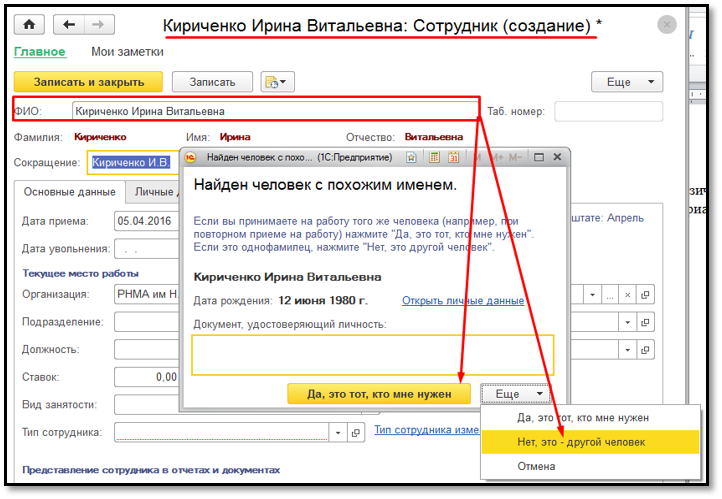Click the heading Найден человек с похожим именем
722x499 pixels.
pos(325,185)
